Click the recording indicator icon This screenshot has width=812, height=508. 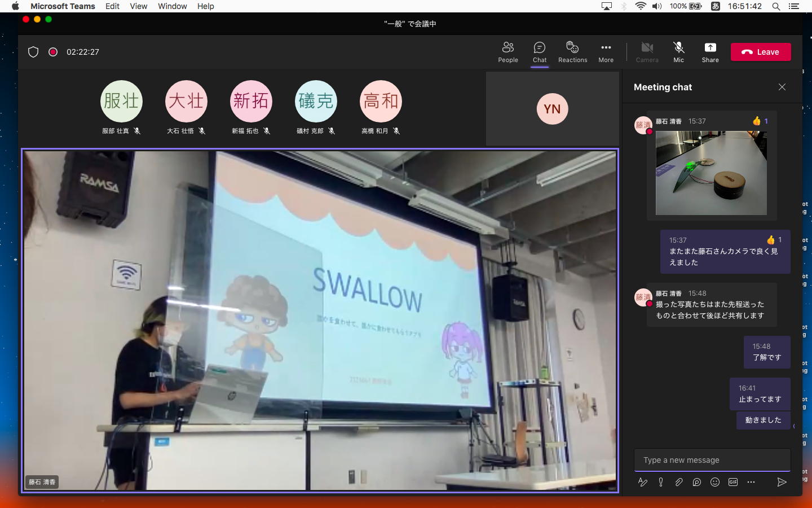pos(53,52)
